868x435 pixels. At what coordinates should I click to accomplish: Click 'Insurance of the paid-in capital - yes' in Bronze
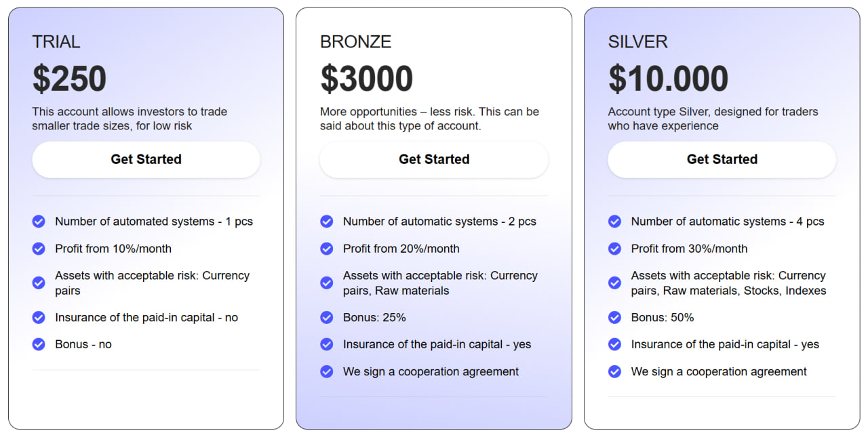tap(437, 344)
